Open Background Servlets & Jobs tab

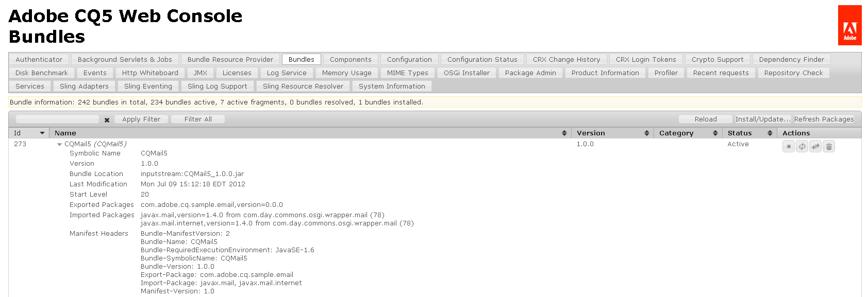125,59
